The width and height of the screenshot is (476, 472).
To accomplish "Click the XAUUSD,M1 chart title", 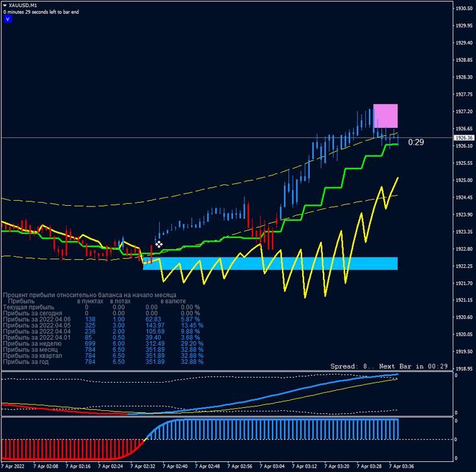I will click(x=23, y=6).
